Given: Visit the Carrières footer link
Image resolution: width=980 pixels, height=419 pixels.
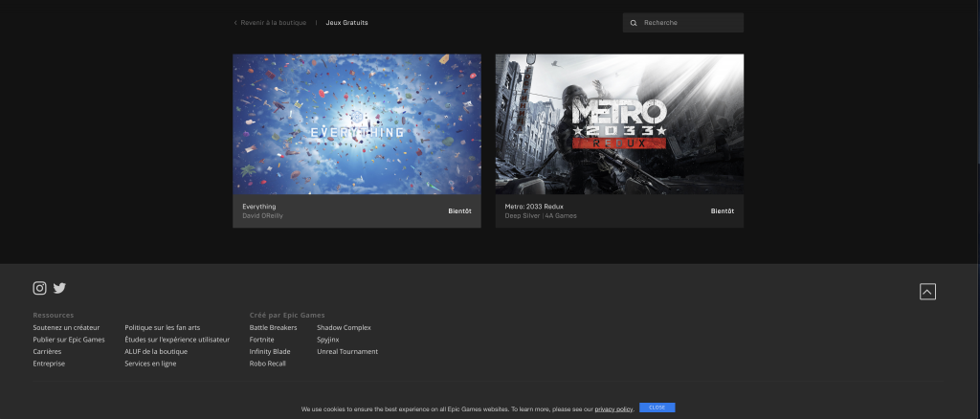Looking at the screenshot, I should pos(47,351).
